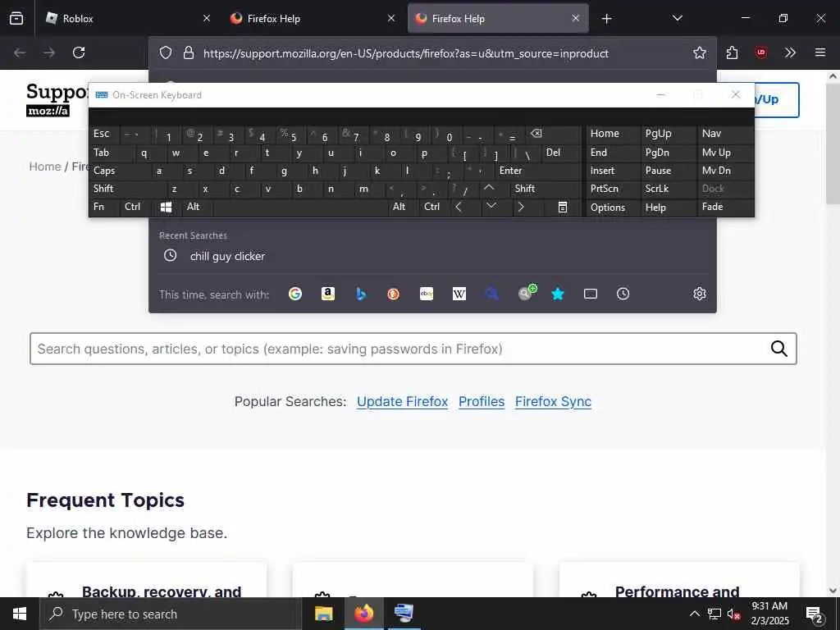Open the Windows Start menu

[x=20, y=614]
